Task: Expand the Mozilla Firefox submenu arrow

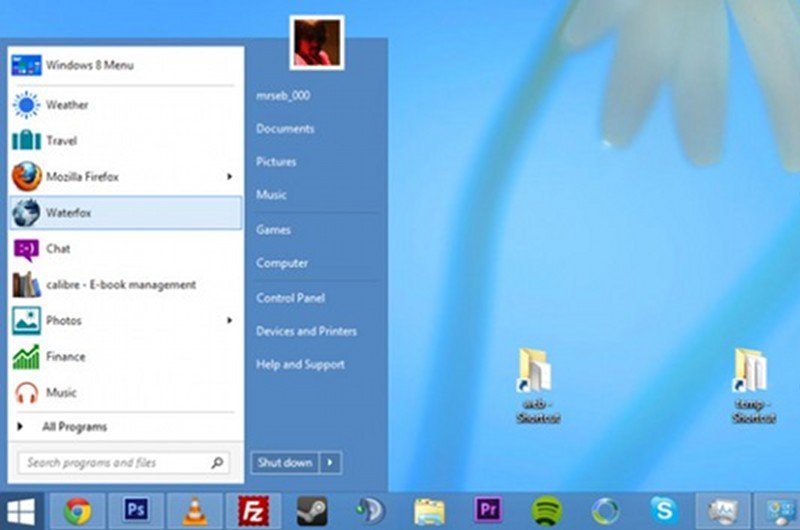Action: coord(230,176)
